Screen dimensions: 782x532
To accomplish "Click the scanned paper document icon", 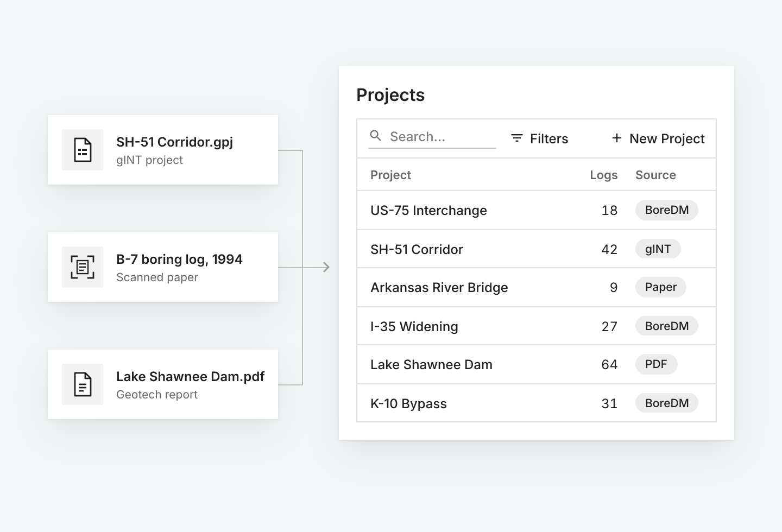I will click(x=83, y=267).
